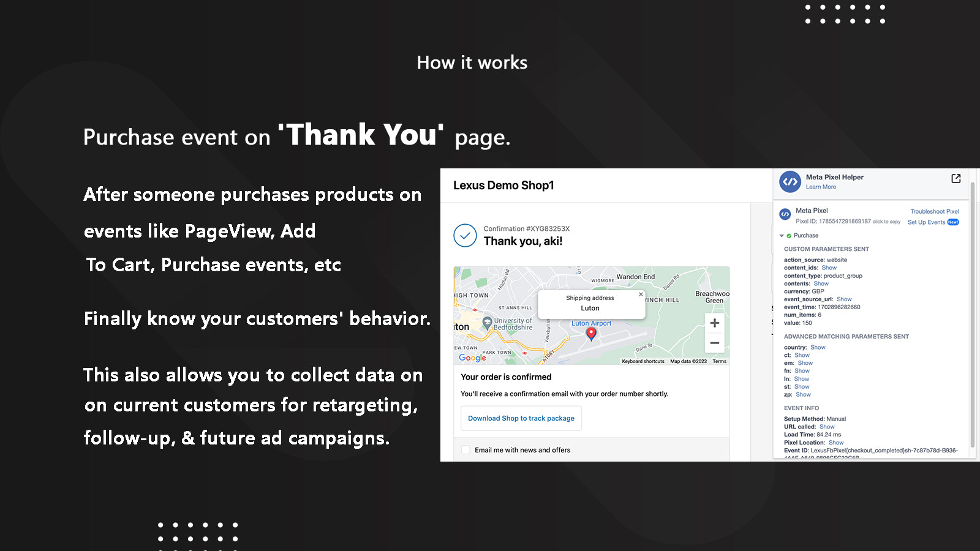Click 'content_type: product_group' row

823,276
